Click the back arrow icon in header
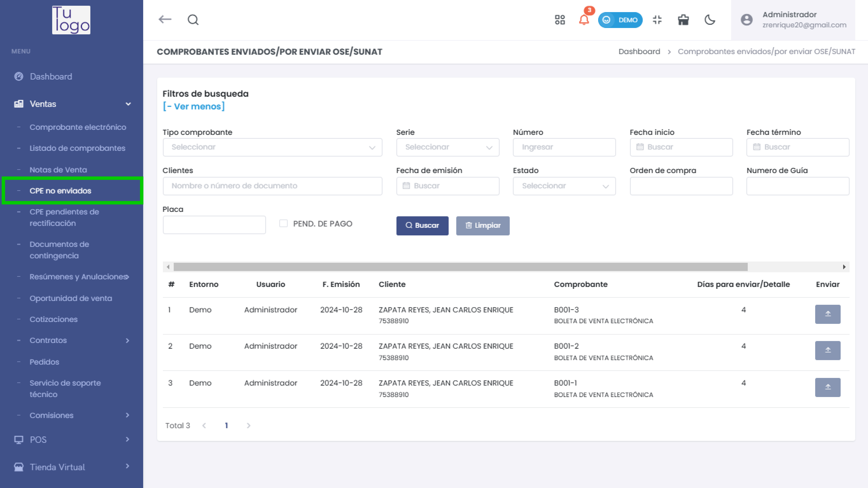The image size is (868, 488). point(165,20)
